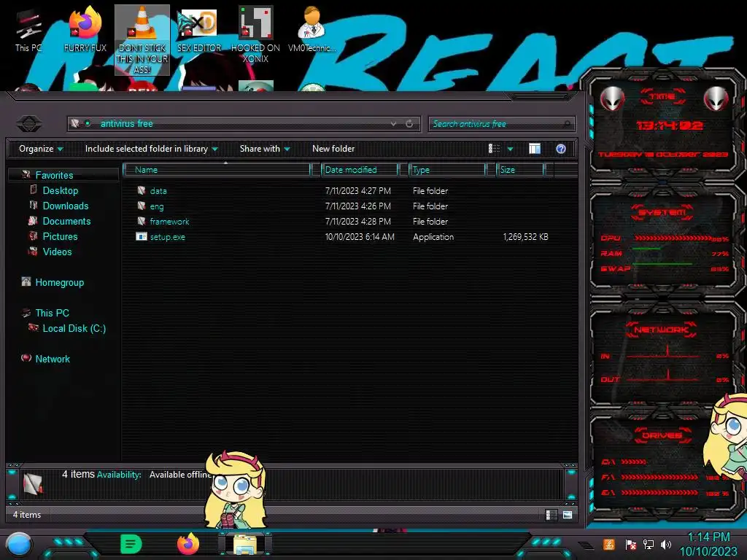747x560 pixels.
Task: Open the Action Center flag icon
Action: (x=630, y=544)
